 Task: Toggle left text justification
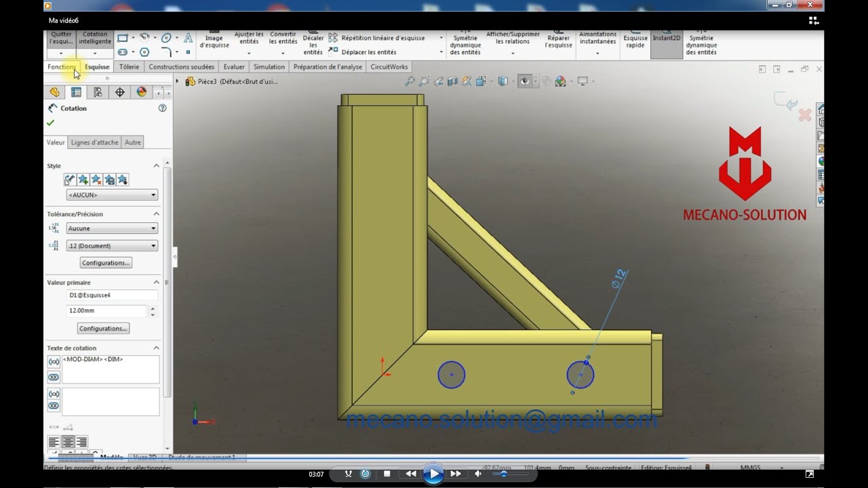54,442
